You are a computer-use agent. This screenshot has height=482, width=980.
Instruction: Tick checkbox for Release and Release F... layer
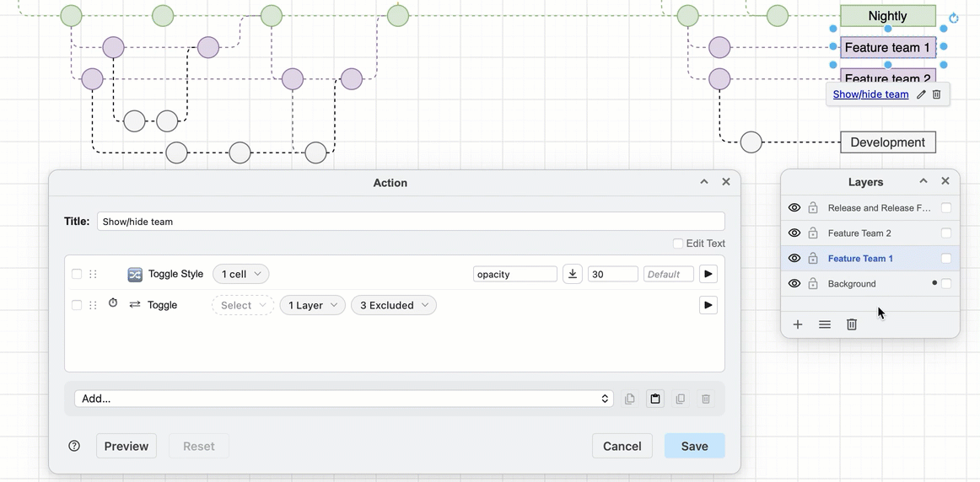pyautogui.click(x=946, y=208)
